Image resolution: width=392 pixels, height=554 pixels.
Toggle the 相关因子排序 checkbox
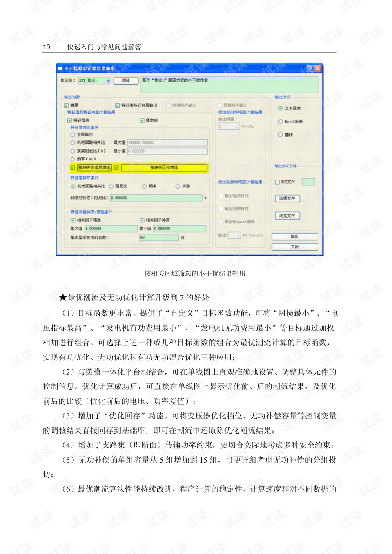(142, 220)
